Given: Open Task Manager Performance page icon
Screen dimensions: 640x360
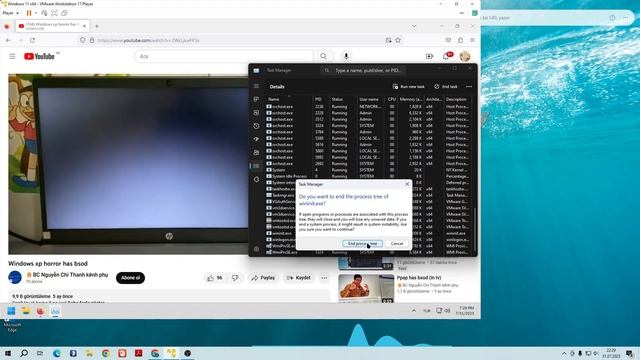Looking at the screenshot, I should click(x=256, y=113).
